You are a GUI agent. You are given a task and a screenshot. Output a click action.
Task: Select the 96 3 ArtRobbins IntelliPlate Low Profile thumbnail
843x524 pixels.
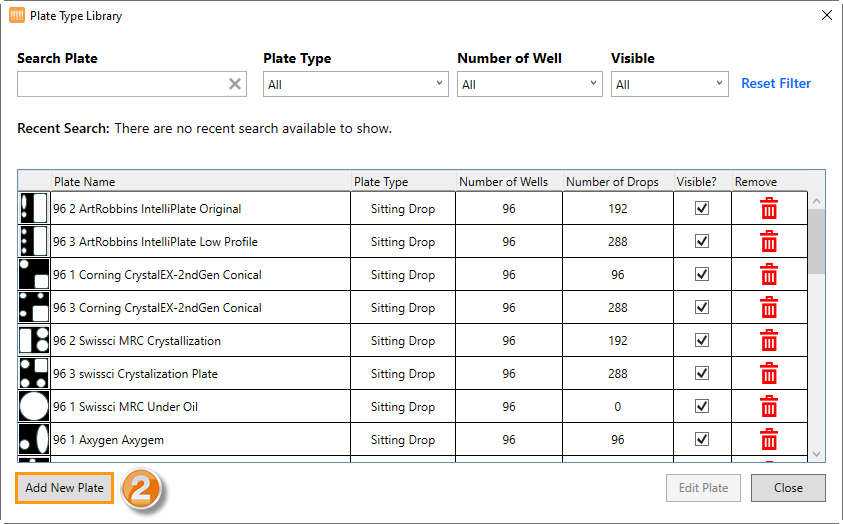[33, 242]
